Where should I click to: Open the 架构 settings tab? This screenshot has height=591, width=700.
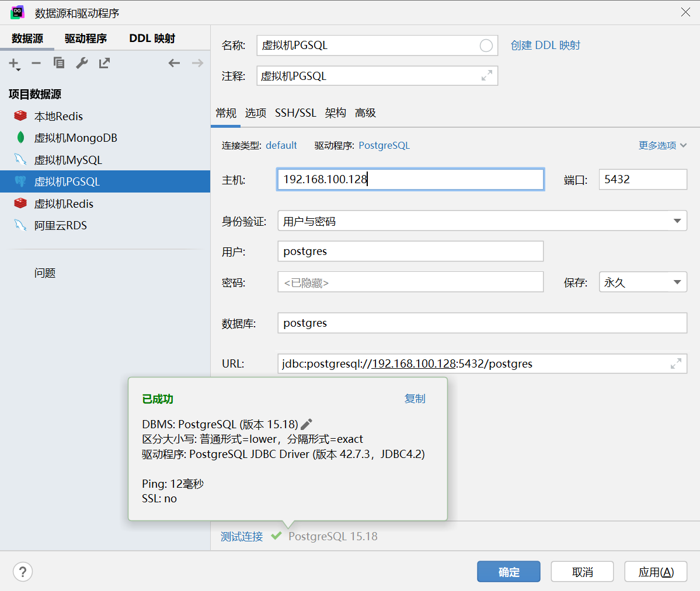point(335,113)
